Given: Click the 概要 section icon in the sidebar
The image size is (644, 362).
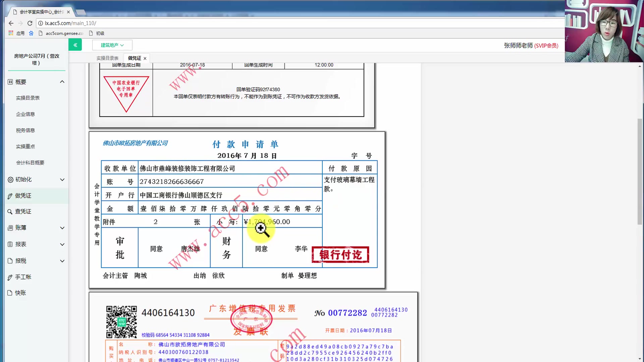Looking at the screenshot, I should (x=10, y=82).
